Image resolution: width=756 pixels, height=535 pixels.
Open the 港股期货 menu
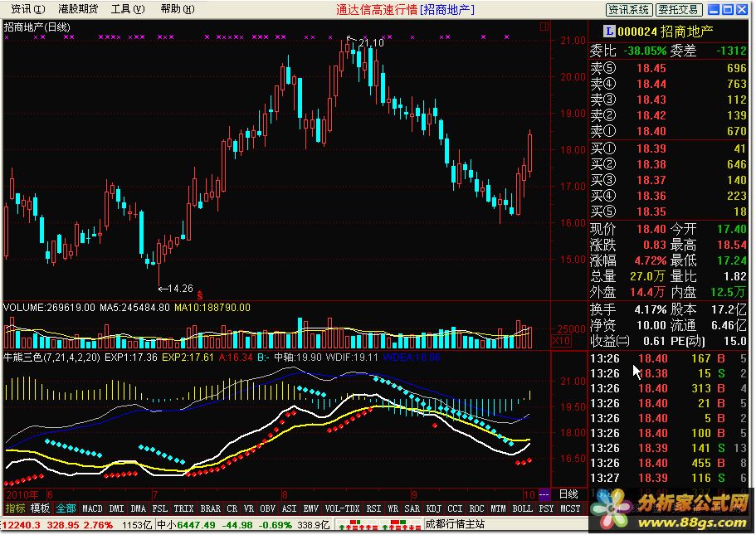point(78,8)
